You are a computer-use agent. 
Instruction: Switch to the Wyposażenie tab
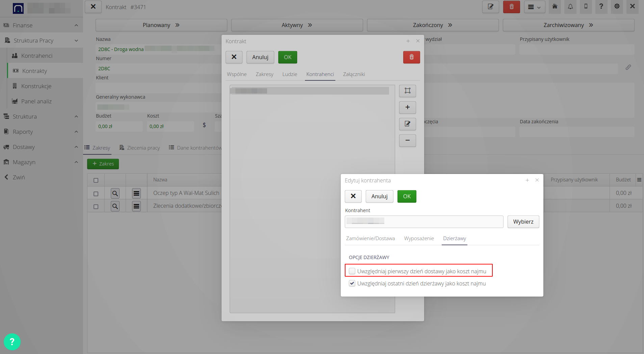pyautogui.click(x=419, y=238)
